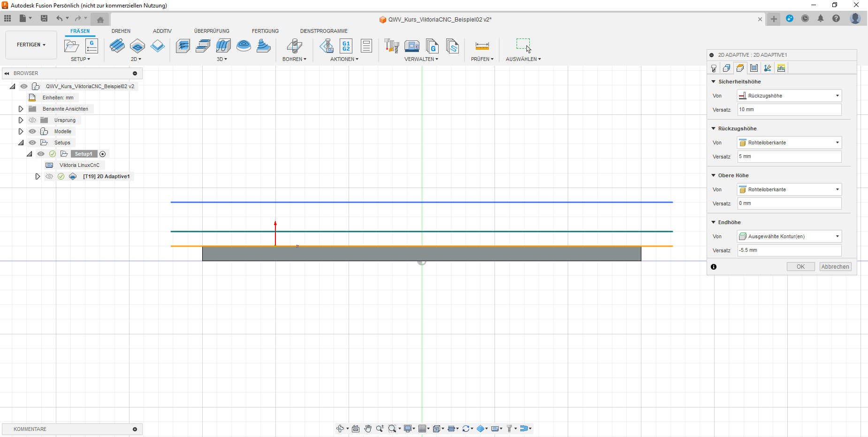Switch to the DREHEN ribbon tab
The image size is (868, 437).
[x=121, y=31]
